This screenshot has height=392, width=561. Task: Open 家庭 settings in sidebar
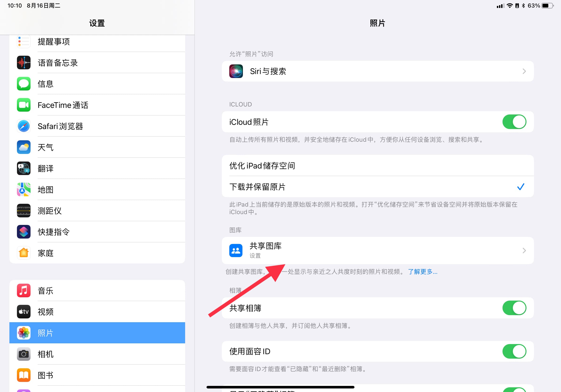(x=97, y=253)
